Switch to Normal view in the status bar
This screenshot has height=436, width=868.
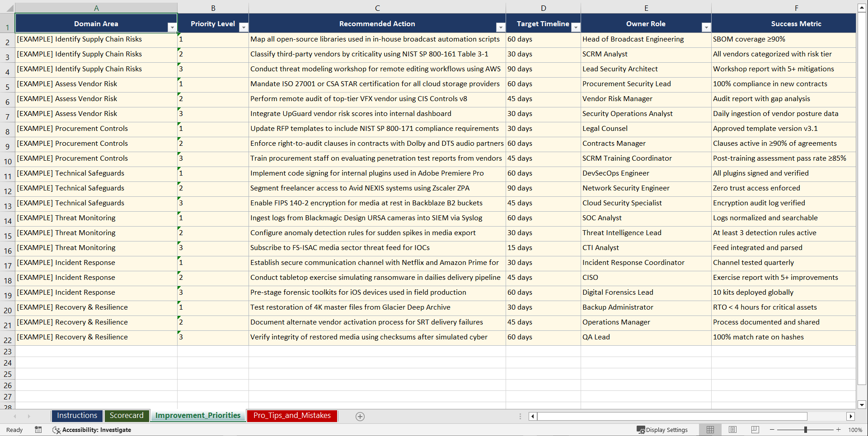(710, 430)
